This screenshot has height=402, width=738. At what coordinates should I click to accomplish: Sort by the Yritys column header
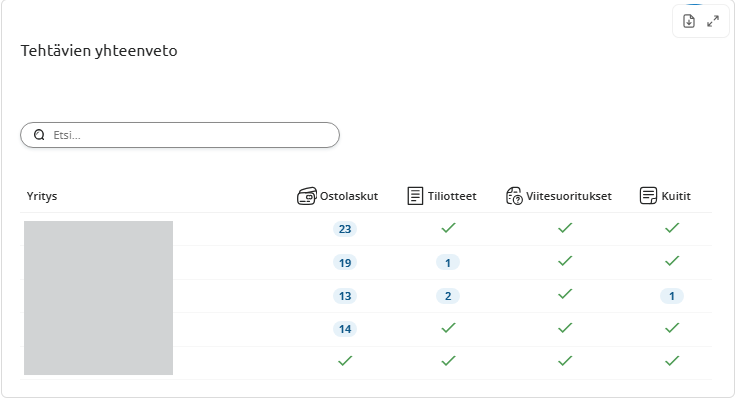tap(42, 196)
